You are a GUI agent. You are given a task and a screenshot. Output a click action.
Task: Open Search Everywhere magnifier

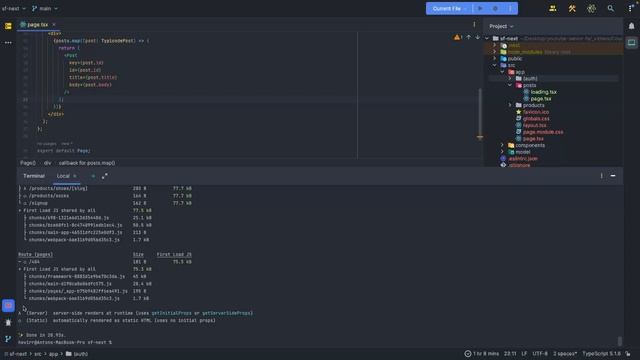coord(611,9)
